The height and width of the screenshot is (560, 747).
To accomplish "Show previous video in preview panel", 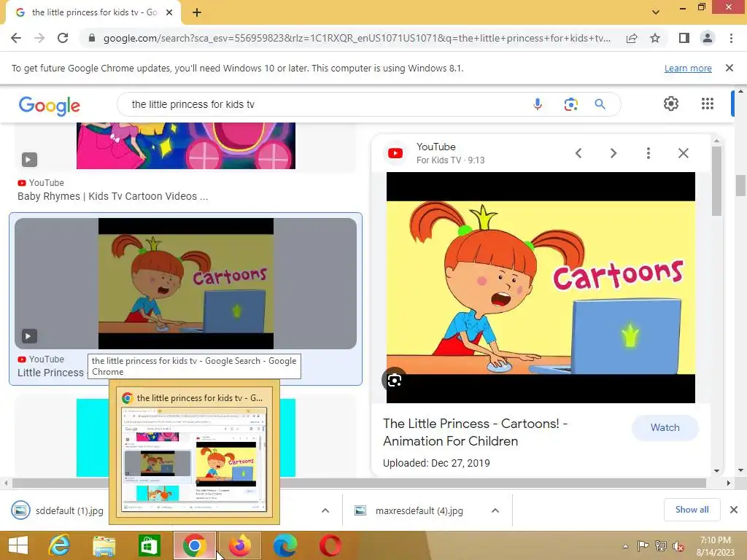I will click(578, 153).
